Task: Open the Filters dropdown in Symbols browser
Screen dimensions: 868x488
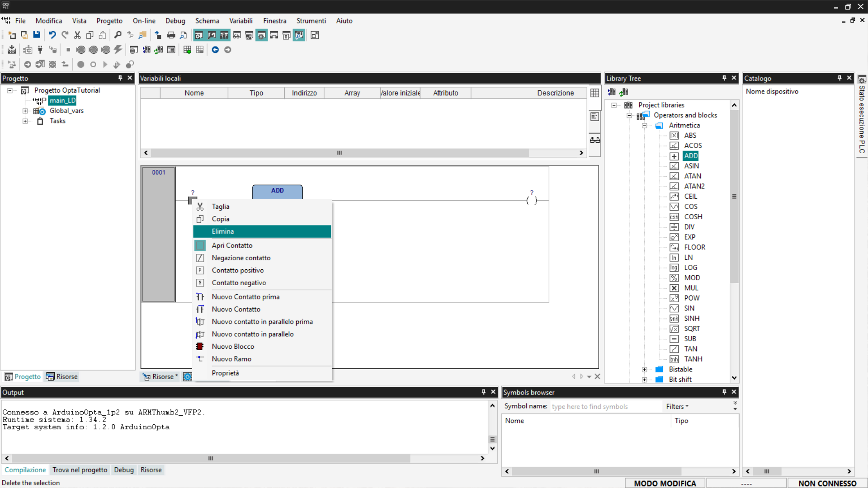Action: pos(677,407)
